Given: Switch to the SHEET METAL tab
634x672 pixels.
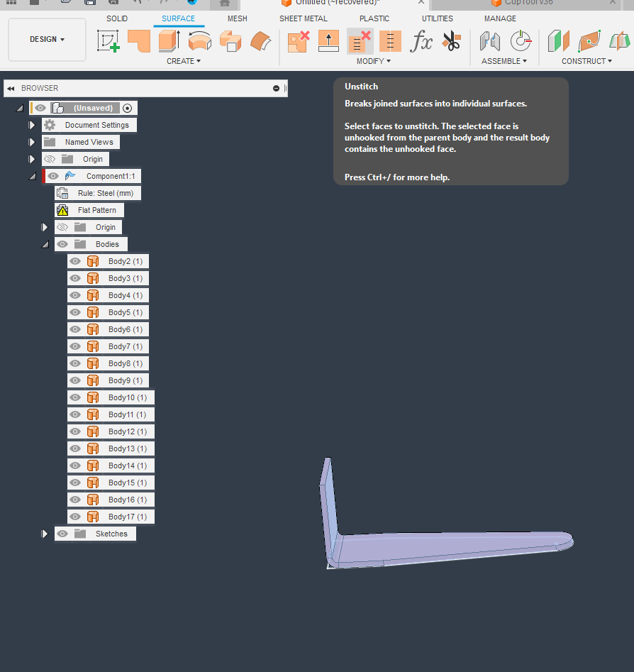Looking at the screenshot, I should click(304, 18).
